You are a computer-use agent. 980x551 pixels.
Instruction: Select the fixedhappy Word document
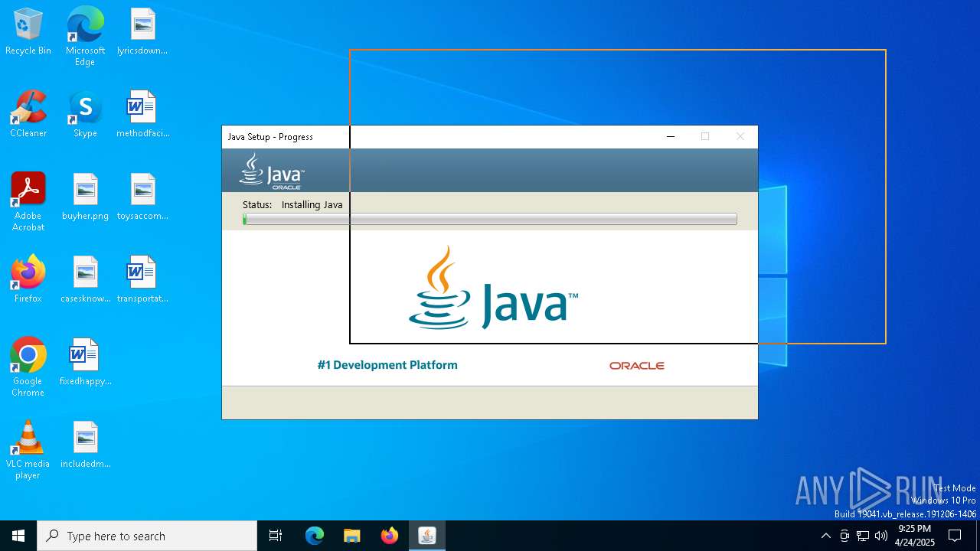(x=85, y=363)
